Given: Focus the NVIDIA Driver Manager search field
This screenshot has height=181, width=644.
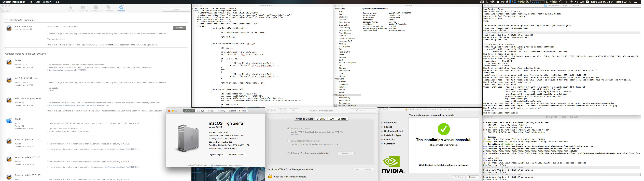Looking at the screenshot, I should click(x=363, y=110).
